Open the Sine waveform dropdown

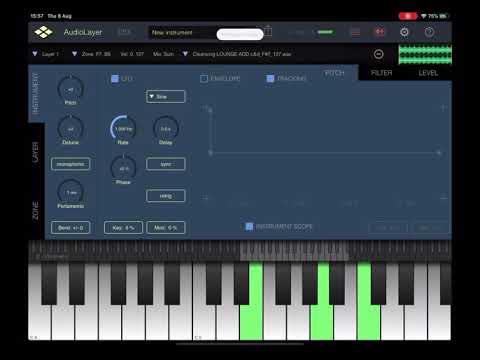pos(166,97)
